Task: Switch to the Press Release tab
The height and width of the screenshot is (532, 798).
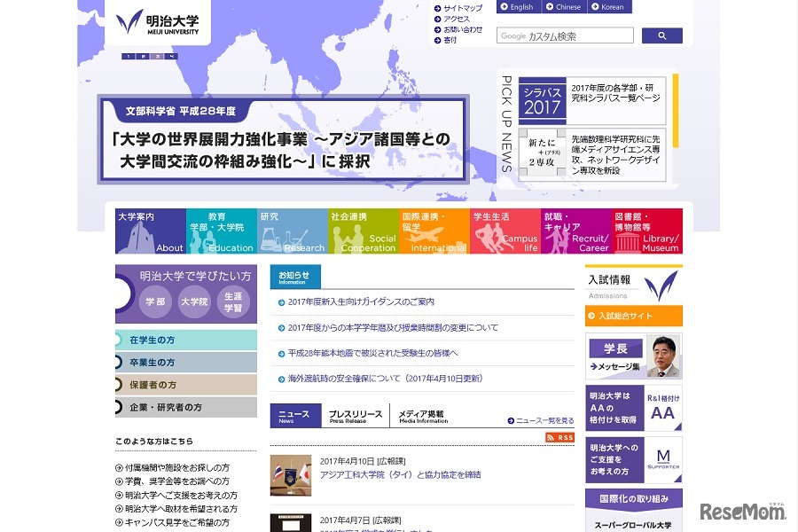Action: [353, 415]
